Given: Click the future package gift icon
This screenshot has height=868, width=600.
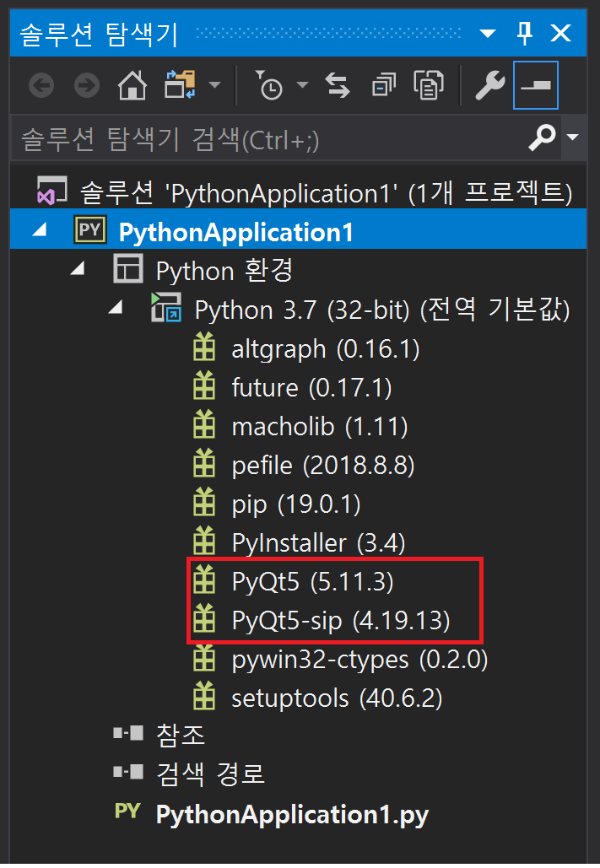Looking at the screenshot, I should (x=204, y=385).
